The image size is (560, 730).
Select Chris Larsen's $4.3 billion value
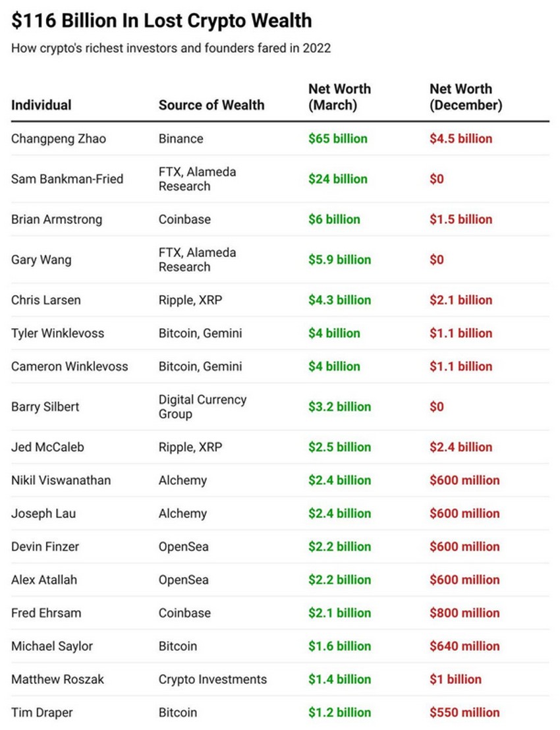point(339,300)
